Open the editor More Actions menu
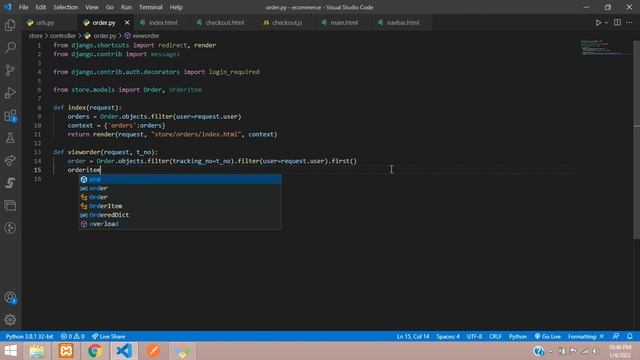640x360 pixels. point(629,22)
